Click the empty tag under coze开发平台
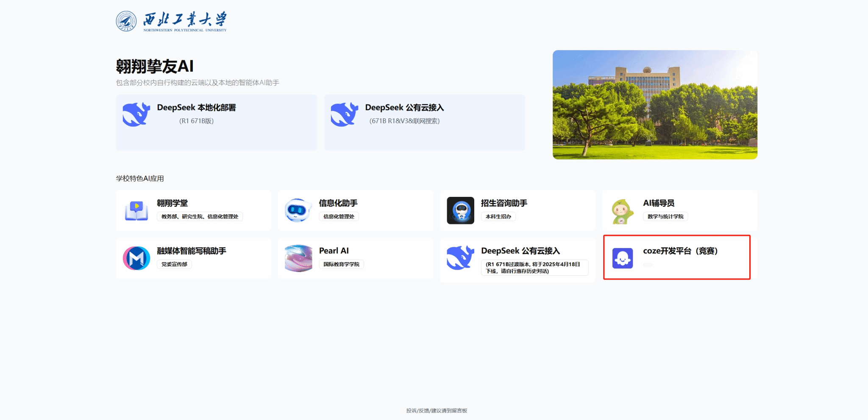This screenshot has width=868, height=420. pos(648,265)
